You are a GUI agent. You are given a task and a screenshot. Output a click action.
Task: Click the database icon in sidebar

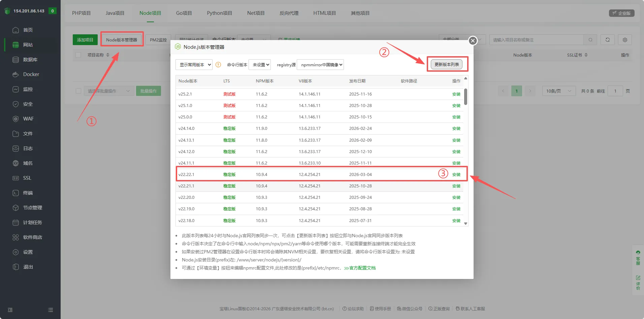pyautogui.click(x=15, y=60)
